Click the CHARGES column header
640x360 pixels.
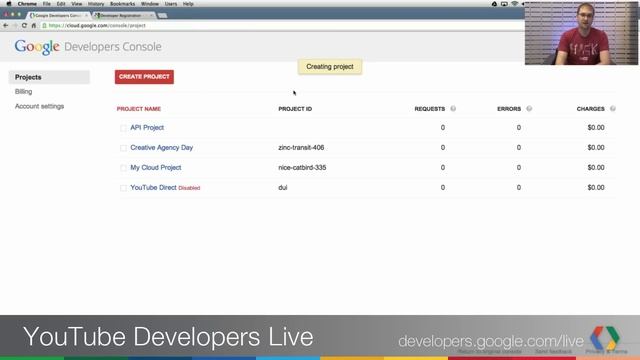click(591, 109)
